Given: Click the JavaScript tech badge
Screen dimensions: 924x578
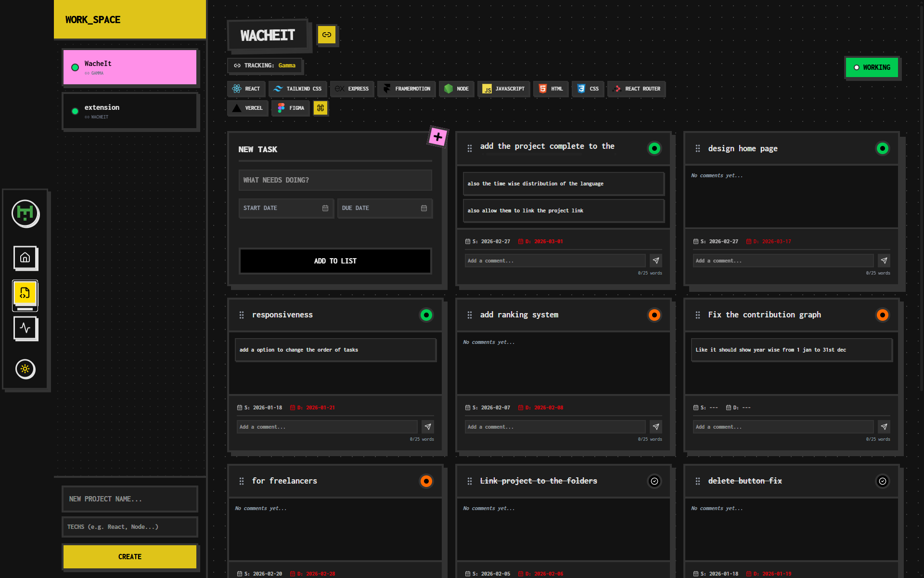Looking at the screenshot, I should [504, 89].
